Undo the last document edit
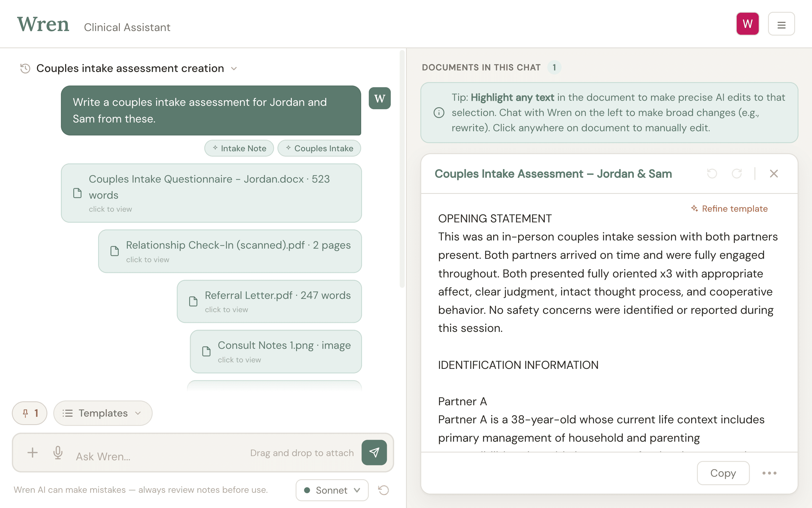This screenshot has width=812, height=508. point(712,174)
